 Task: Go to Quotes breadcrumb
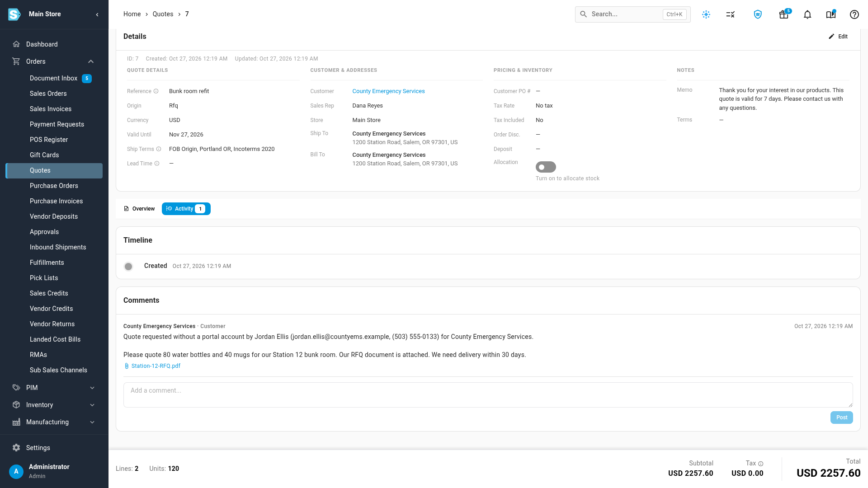pyautogui.click(x=163, y=14)
